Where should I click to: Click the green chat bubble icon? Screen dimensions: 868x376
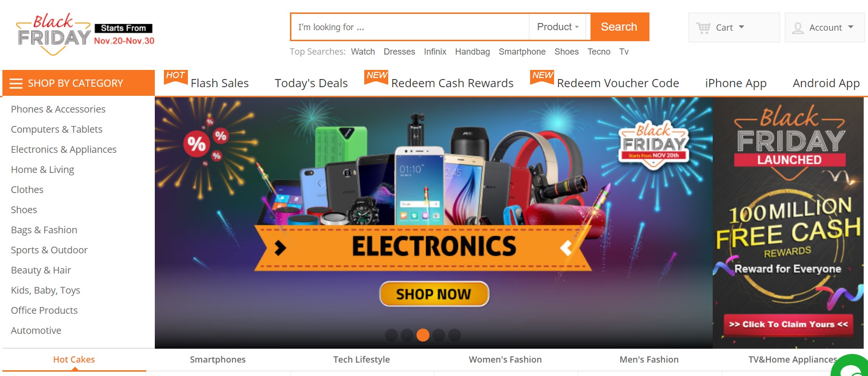[851, 366]
